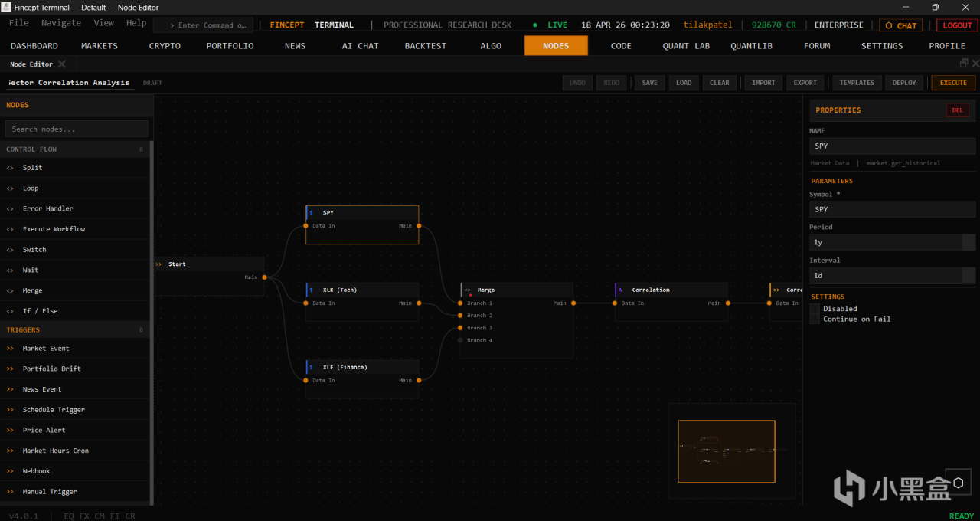Click the Correlation node icon on canvas

(620, 290)
